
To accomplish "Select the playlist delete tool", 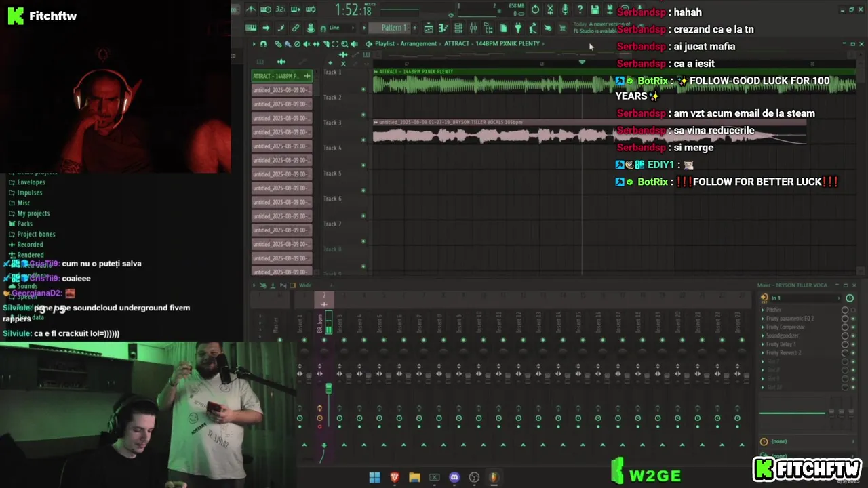I will (297, 44).
